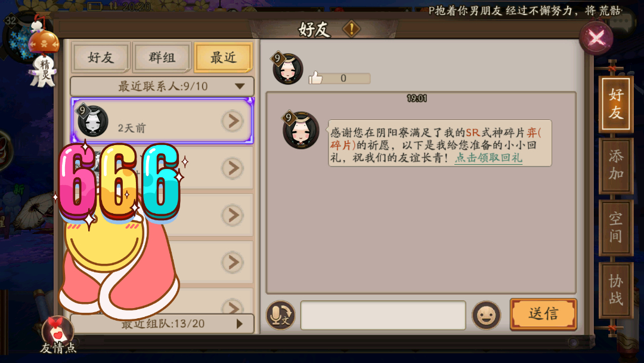Image resolution: width=644 pixels, height=363 pixels.
Task: Expand the 最近联系人 dropdown arrow
Action: click(240, 87)
